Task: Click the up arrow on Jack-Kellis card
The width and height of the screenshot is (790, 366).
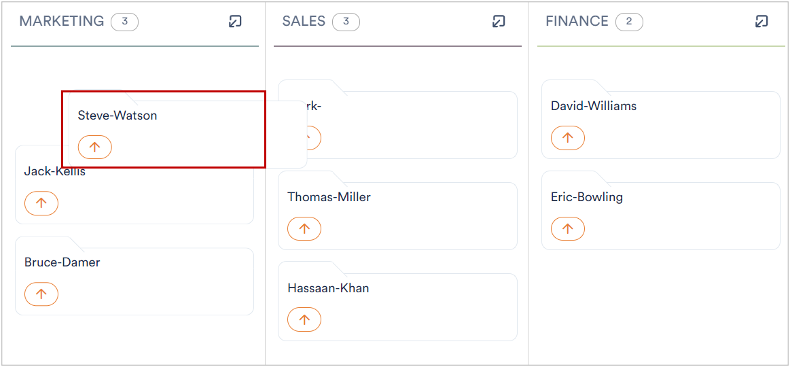Action: [x=41, y=203]
